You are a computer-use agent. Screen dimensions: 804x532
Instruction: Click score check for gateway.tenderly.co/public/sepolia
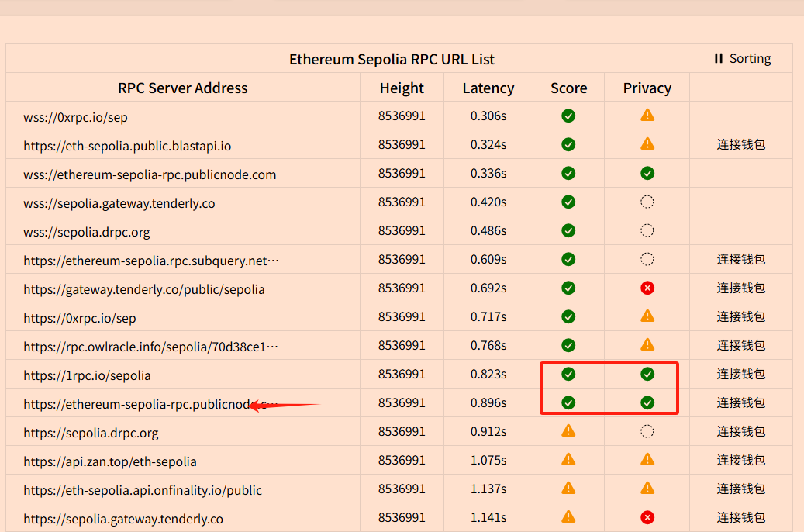(568, 288)
